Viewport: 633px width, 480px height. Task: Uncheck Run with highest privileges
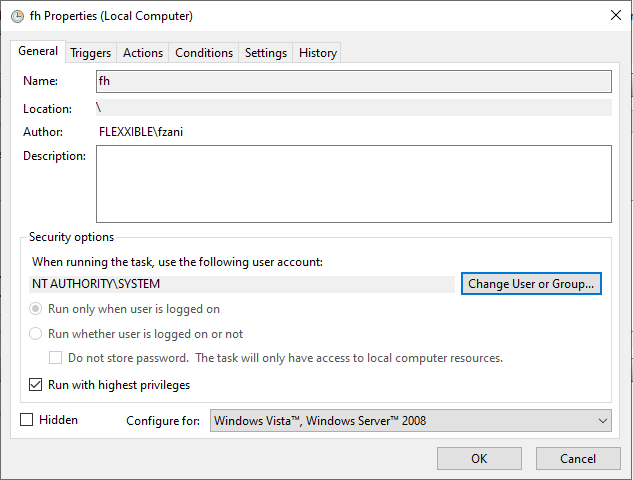tap(36, 385)
